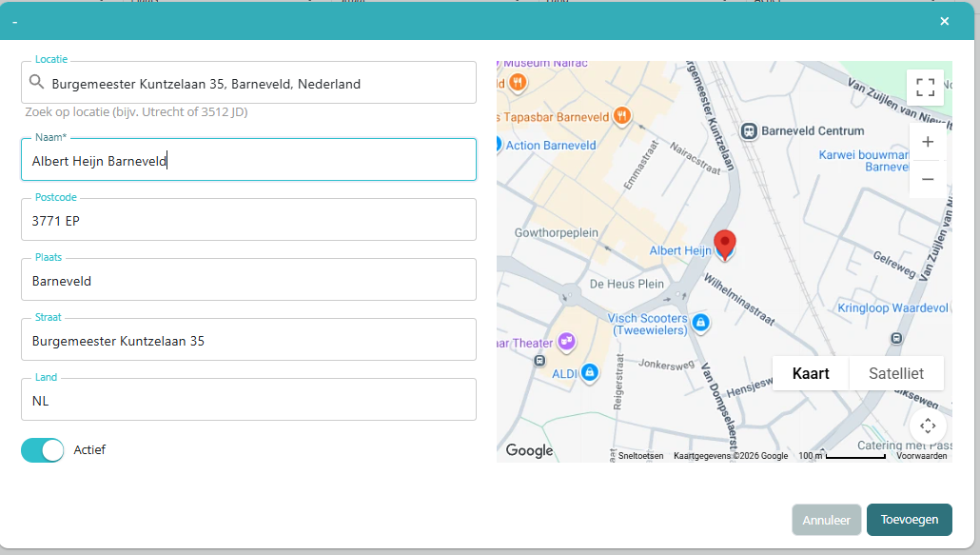Screen dimensions: 980x555
Task: Click the Kringloop Waardevol label on map
Action: 892,308
